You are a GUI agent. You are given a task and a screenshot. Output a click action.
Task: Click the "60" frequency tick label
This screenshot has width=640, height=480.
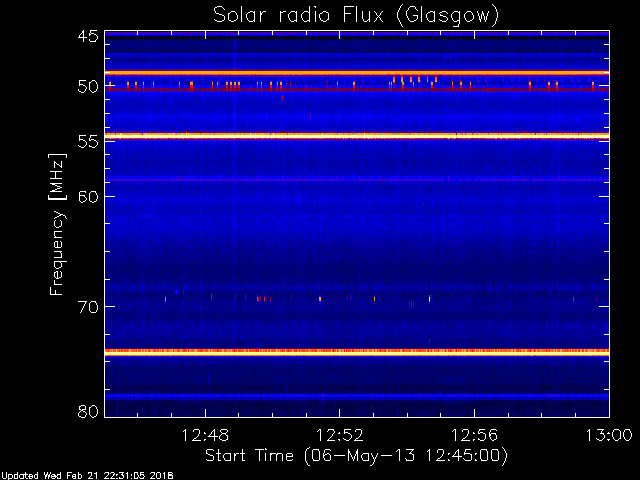tap(88, 197)
